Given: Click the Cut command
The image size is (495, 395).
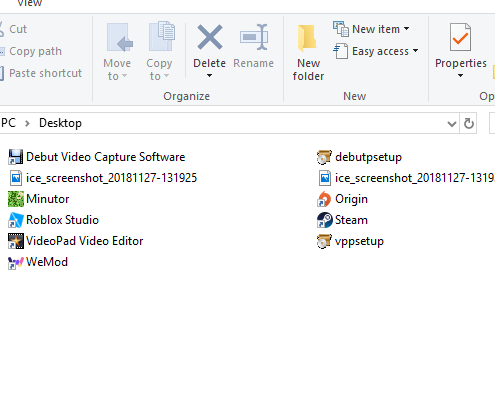Looking at the screenshot, I should click(18, 29).
